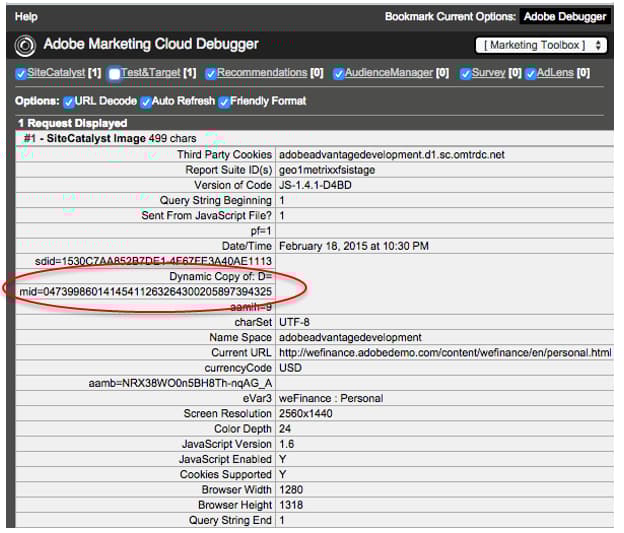Click the Browser Height value 1318
Image resolution: width=624 pixels, height=533 pixels.
coord(291,505)
